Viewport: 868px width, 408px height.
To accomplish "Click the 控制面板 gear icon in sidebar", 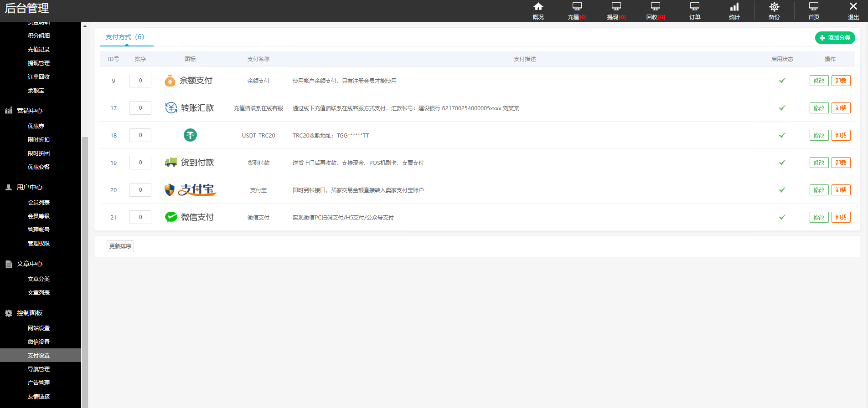I will [x=9, y=313].
